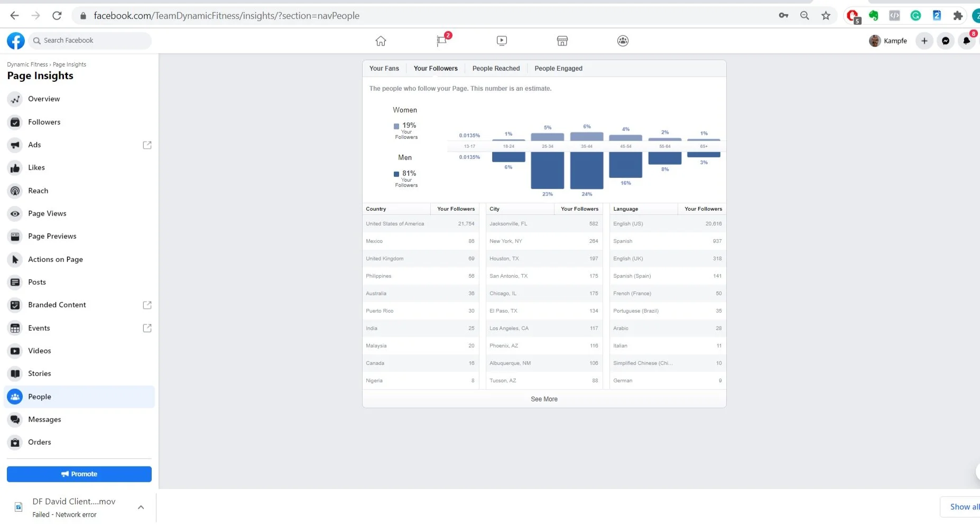Click Show all downloads button
This screenshot has height=525, width=980.
coord(961,507)
